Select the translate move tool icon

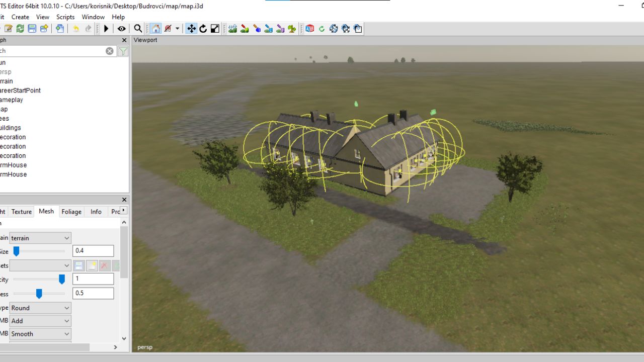[191, 29]
